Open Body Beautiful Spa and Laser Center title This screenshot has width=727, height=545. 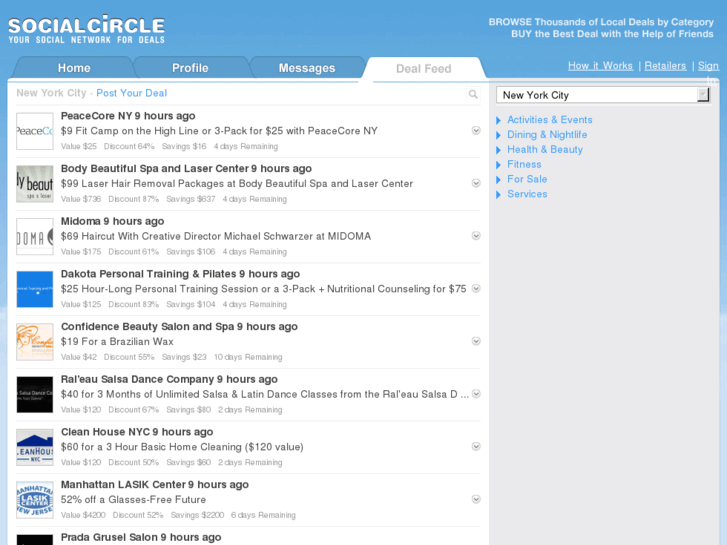click(x=155, y=168)
